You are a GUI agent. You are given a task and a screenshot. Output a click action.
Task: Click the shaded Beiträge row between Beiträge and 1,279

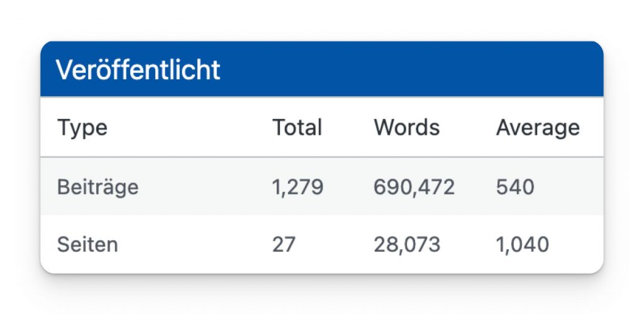(x=204, y=187)
